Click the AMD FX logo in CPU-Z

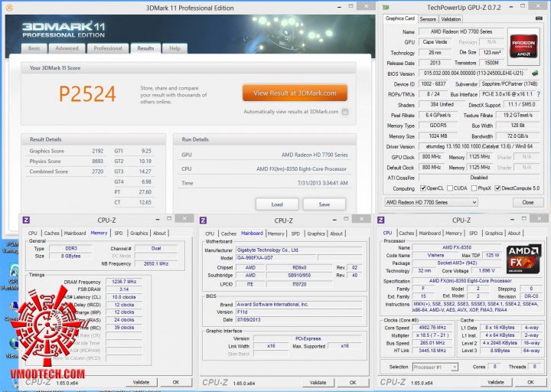click(x=523, y=260)
